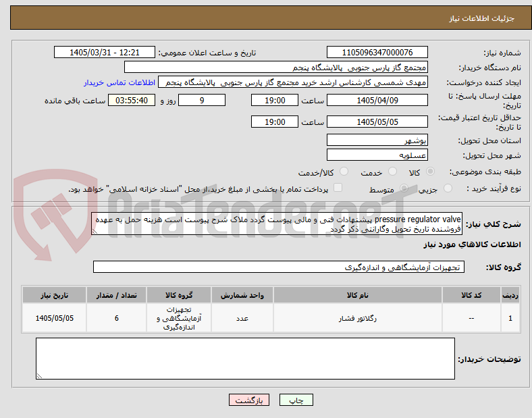Click the resize handle of description box

(x=95, y=232)
